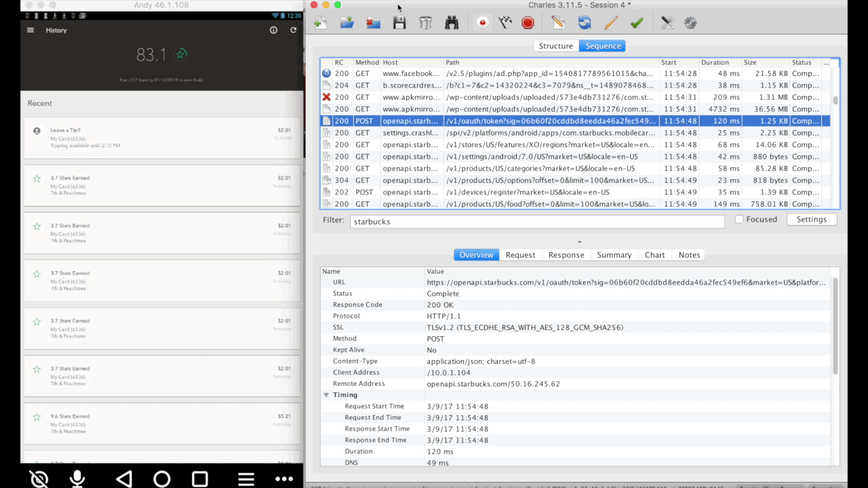This screenshot has height=488, width=868.
Task: Refresh History with the circular arrow icon
Action: click(293, 30)
